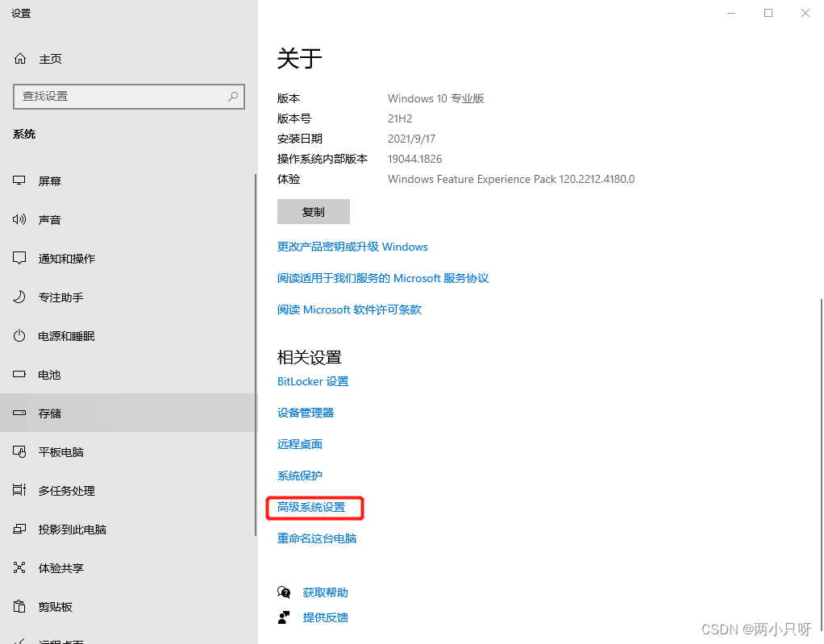824x644 pixels.
Task: Select 存储 in the sidebar
Action: click(x=127, y=413)
